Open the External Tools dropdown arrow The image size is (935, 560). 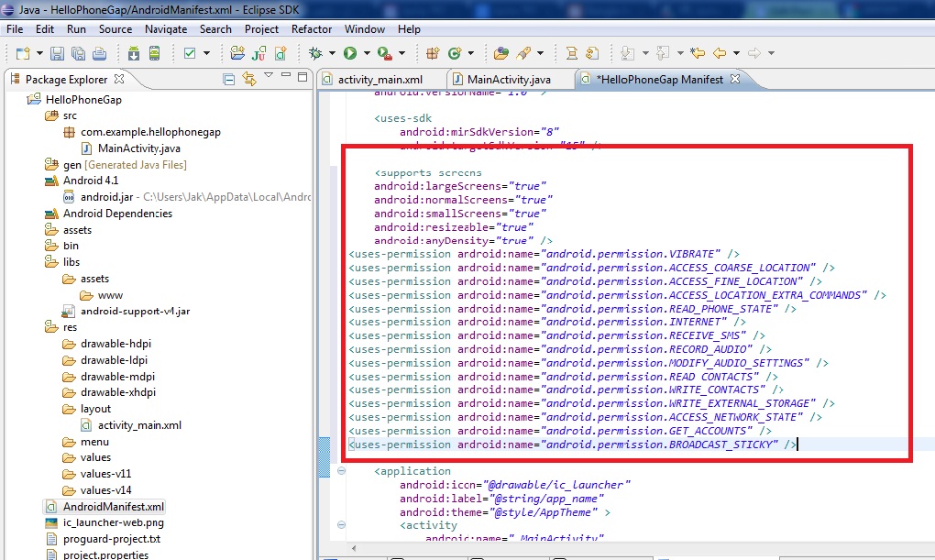tap(401, 53)
